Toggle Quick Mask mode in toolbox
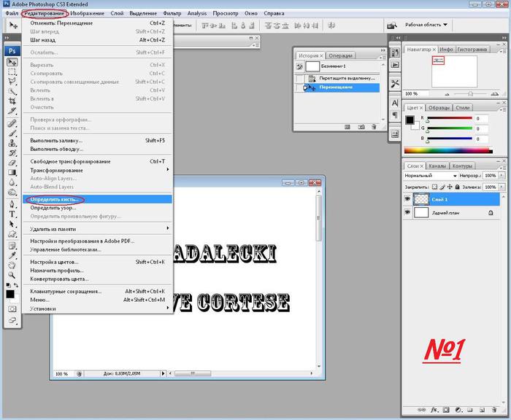Screen dimensions: 511x420 pyautogui.click(x=12, y=308)
